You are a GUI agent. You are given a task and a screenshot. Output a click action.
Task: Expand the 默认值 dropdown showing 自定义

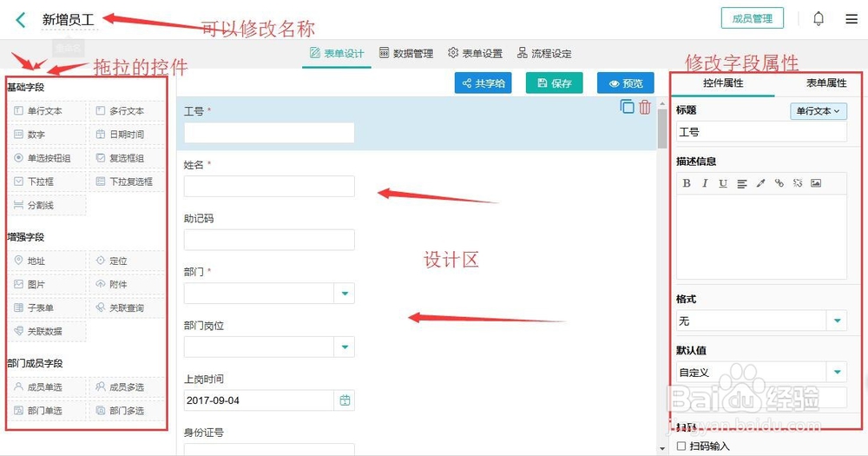837,373
